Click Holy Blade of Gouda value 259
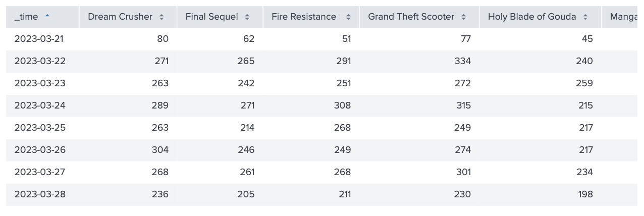Viewport: 644px width, 216px height. point(584,83)
